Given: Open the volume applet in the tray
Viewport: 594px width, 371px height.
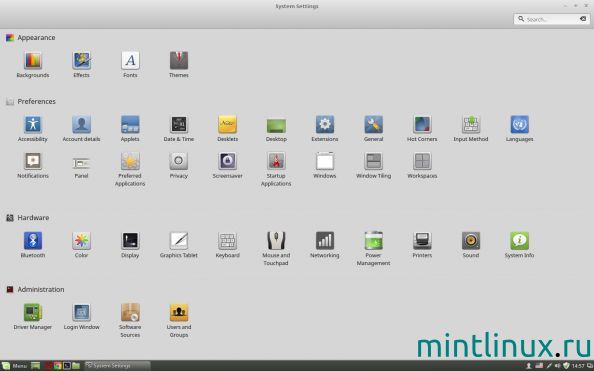Looking at the screenshot, I should (557, 366).
